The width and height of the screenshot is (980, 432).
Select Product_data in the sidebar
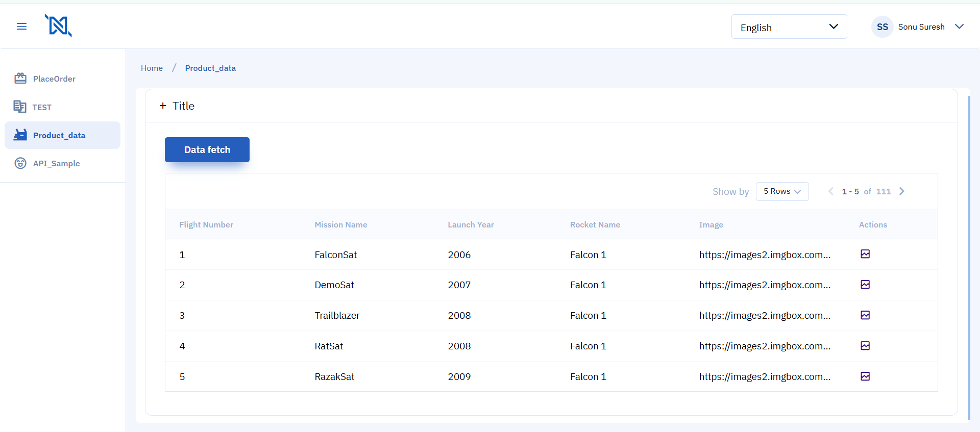pyautogui.click(x=62, y=135)
